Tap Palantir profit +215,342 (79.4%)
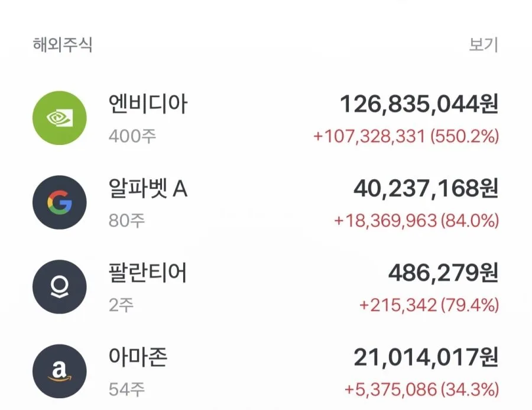This screenshot has height=410, width=532. [429, 305]
